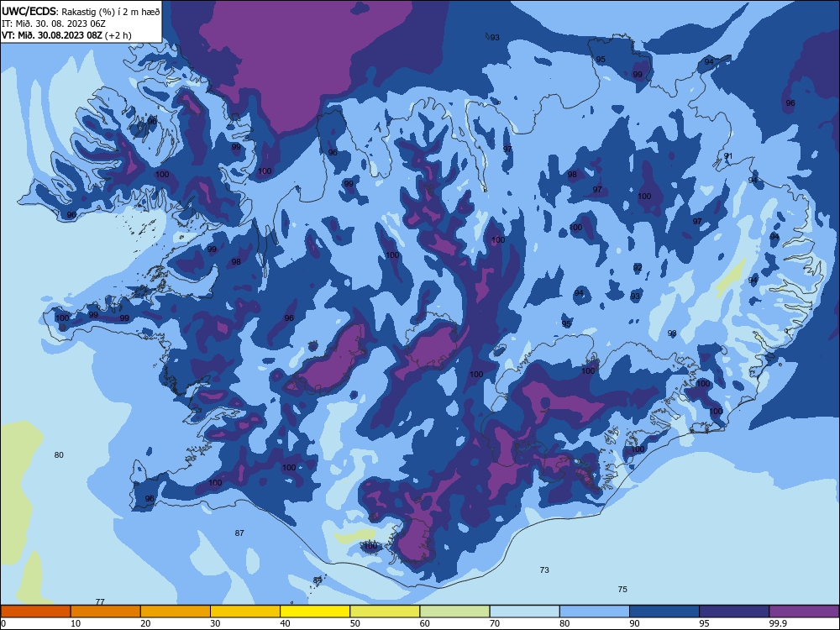
Task: Click the 80–90 light blue legend swatch
Action: 595,612
